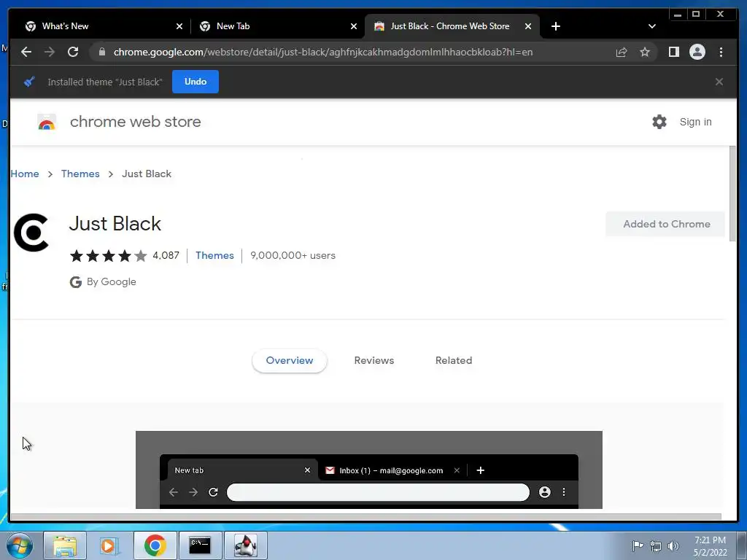Viewport: 747px width, 560px height.
Task: Click the browser forward arrow
Action: pyautogui.click(x=50, y=52)
